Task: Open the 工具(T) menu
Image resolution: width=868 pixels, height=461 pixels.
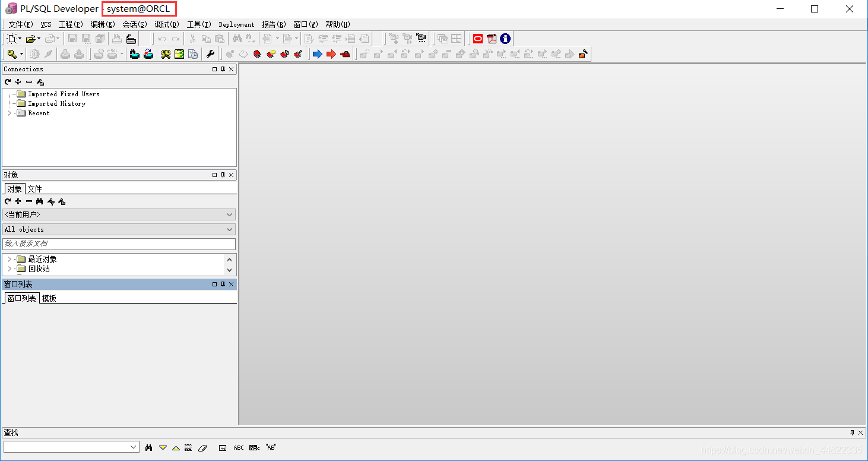Action: pyautogui.click(x=199, y=24)
